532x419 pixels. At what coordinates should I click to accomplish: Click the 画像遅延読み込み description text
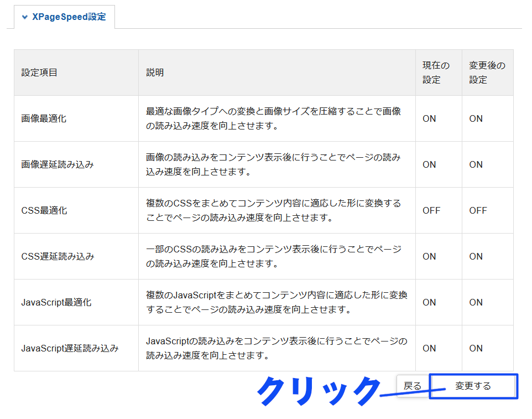(273, 165)
